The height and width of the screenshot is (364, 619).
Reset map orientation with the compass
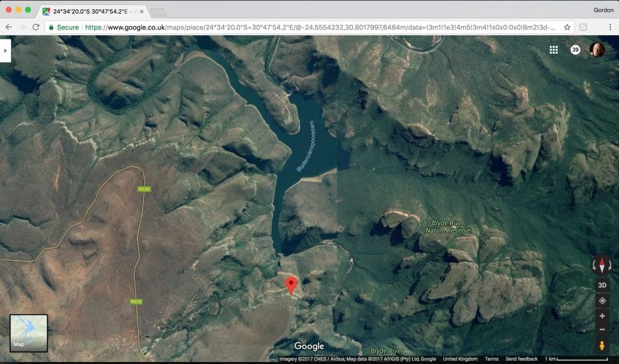(x=602, y=265)
